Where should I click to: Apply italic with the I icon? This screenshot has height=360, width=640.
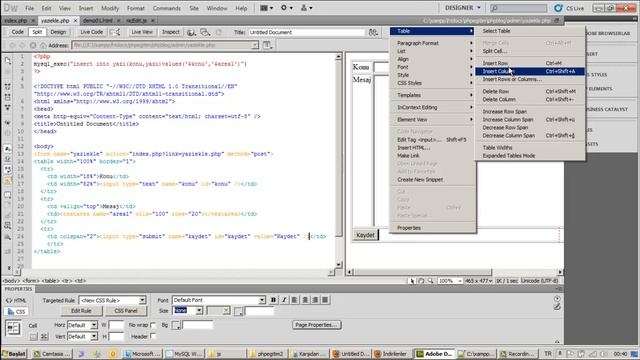(284, 300)
